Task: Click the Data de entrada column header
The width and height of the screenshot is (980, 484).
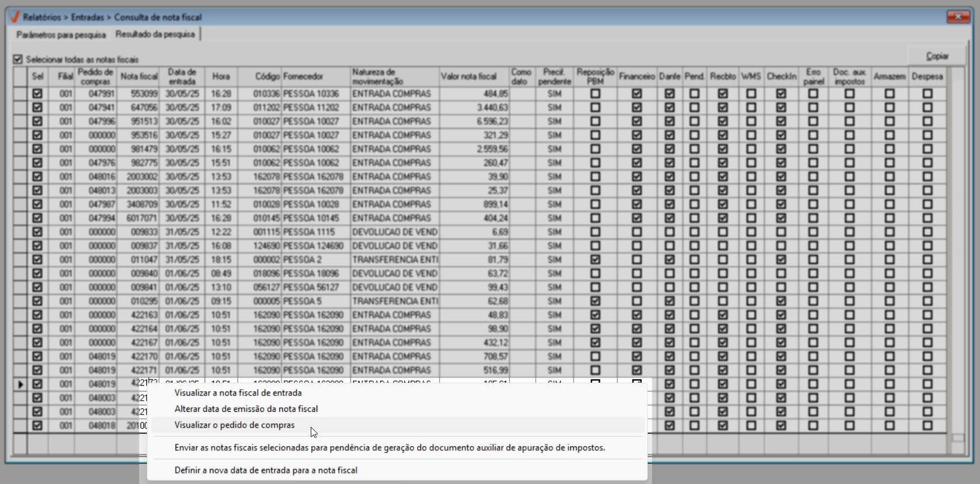Action: tap(182, 77)
